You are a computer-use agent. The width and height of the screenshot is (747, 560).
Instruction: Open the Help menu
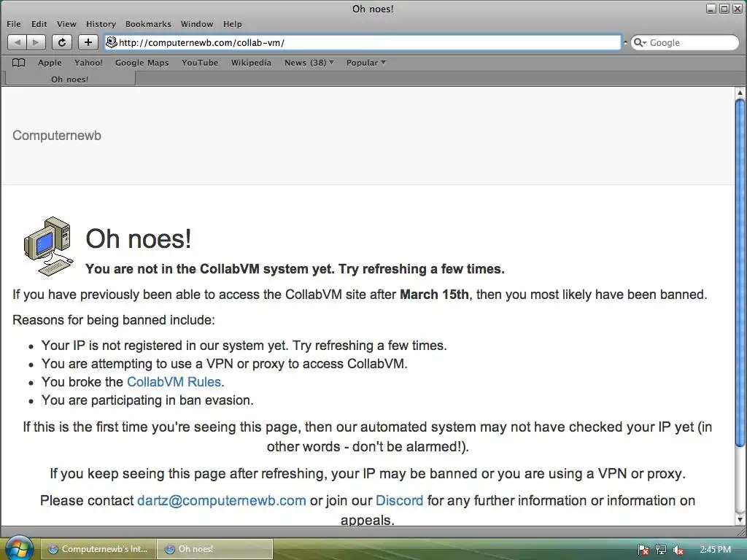click(233, 24)
